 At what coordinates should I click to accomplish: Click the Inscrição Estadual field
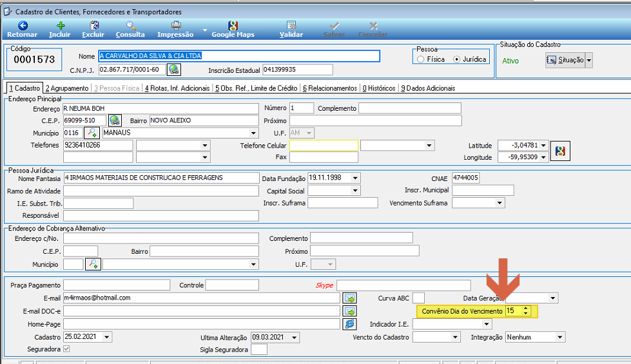tap(297, 70)
